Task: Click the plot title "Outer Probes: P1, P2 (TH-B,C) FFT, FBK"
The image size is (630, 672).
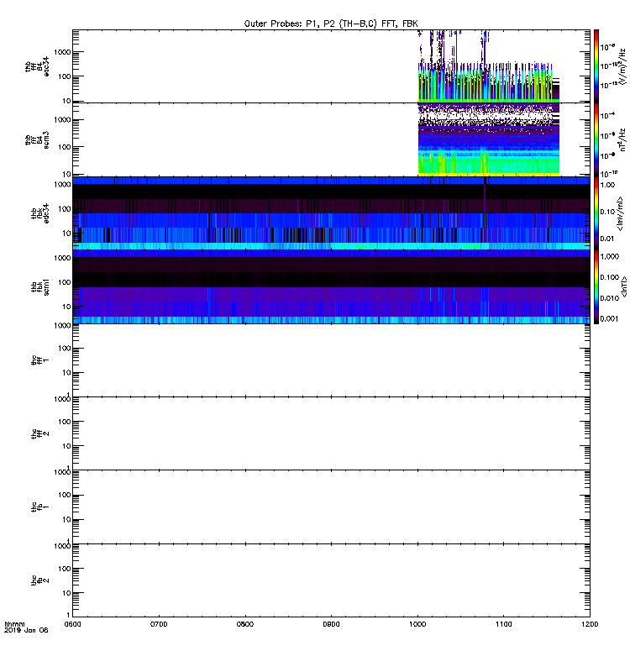Action: pos(331,24)
